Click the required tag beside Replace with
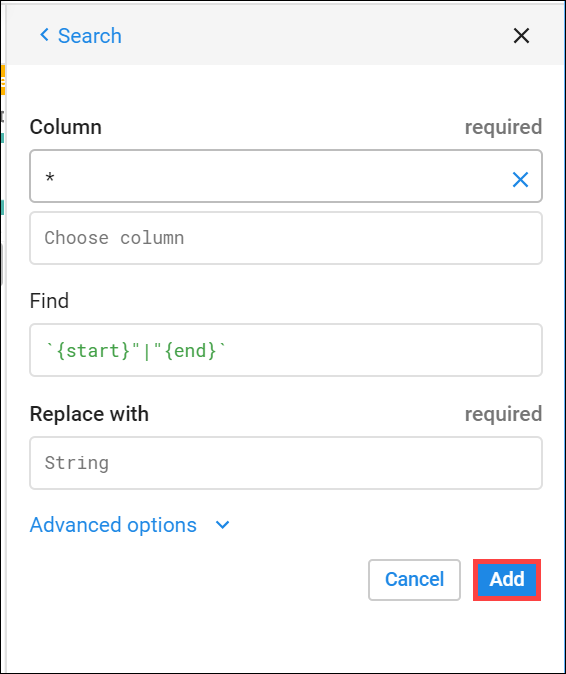The image size is (566, 674). tap(503, 414)
